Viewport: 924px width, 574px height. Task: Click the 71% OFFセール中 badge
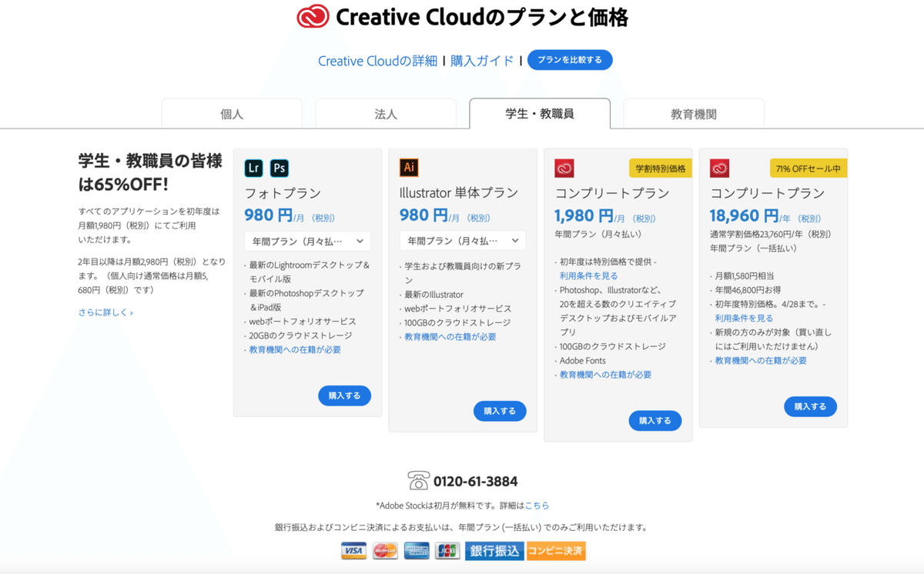click(x=808, y=169)
